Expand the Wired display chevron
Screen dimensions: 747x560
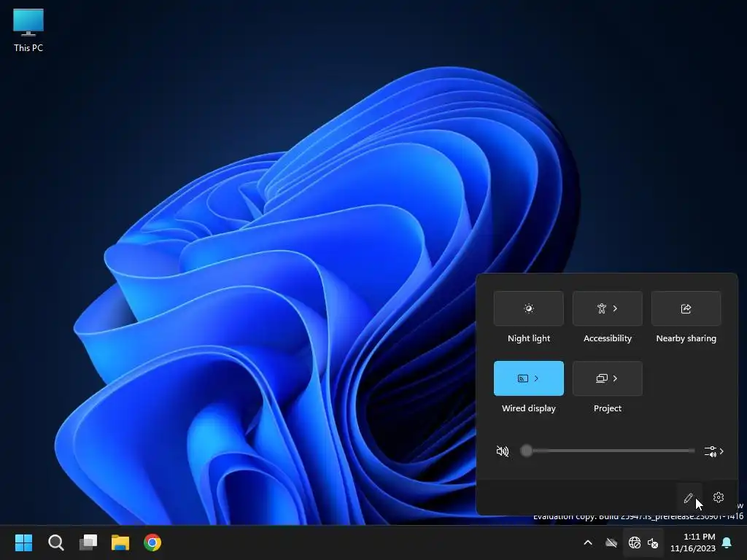[x=536, y=378]
